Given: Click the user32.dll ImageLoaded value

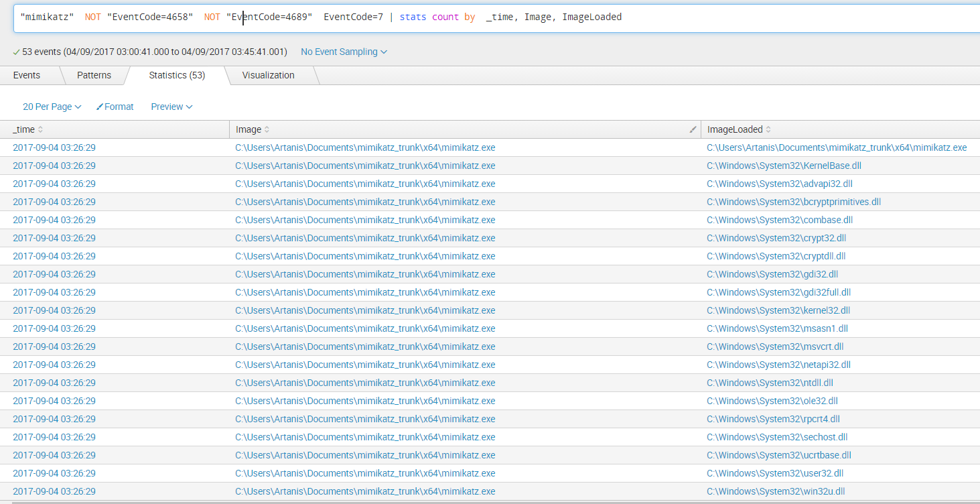Looking at the screenshot, I should tap(775, 473).
